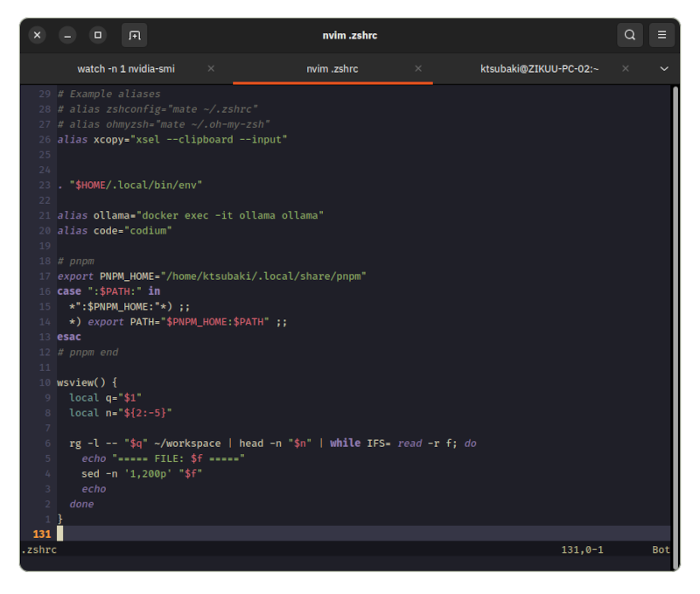Expand the tab list chevron
Image resolution: width=700 pixels, height=594 pixels.
point(663,69)
